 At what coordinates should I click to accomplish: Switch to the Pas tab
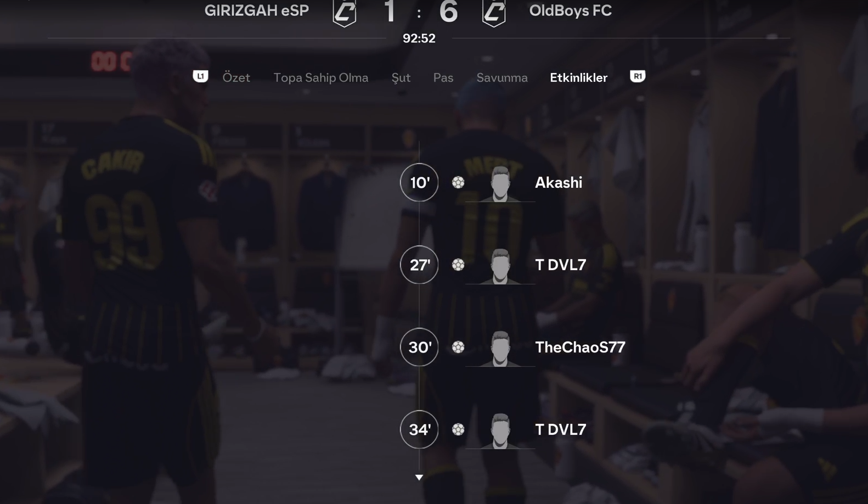[x=443, y=77]
